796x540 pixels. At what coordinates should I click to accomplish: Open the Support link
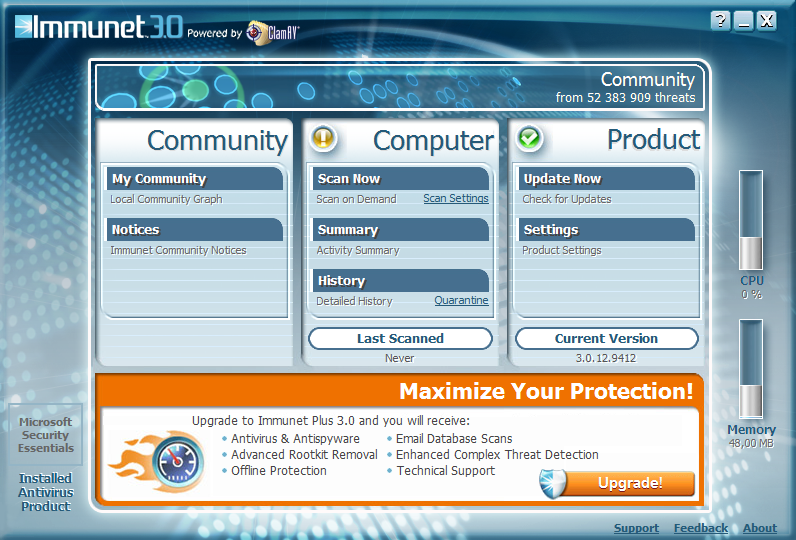tap(637, 528)
